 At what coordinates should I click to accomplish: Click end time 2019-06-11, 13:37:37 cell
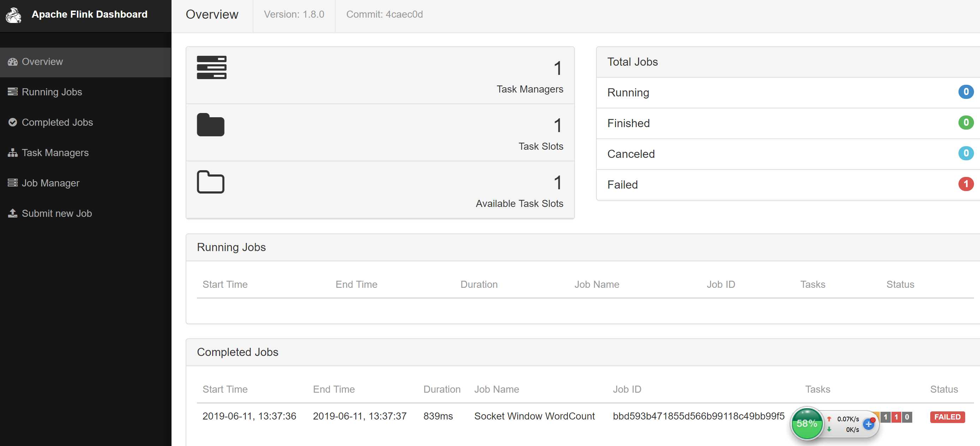[x=360, y=416]
